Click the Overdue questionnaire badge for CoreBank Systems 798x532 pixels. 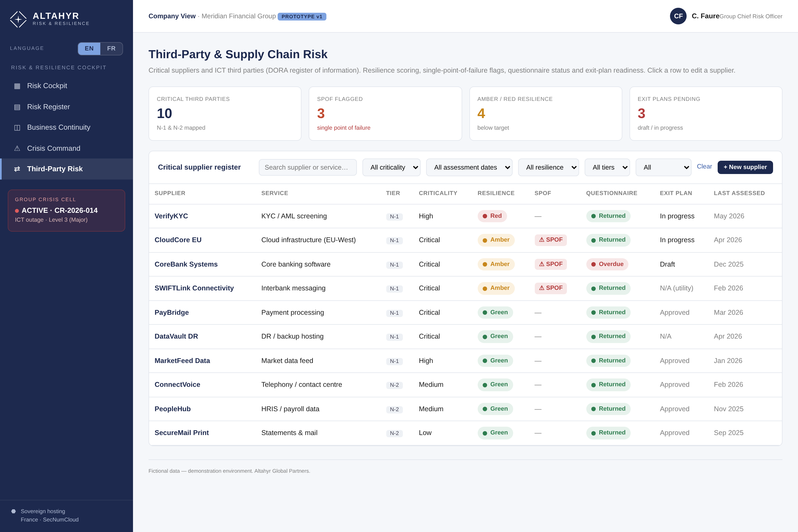coord(607,264)
